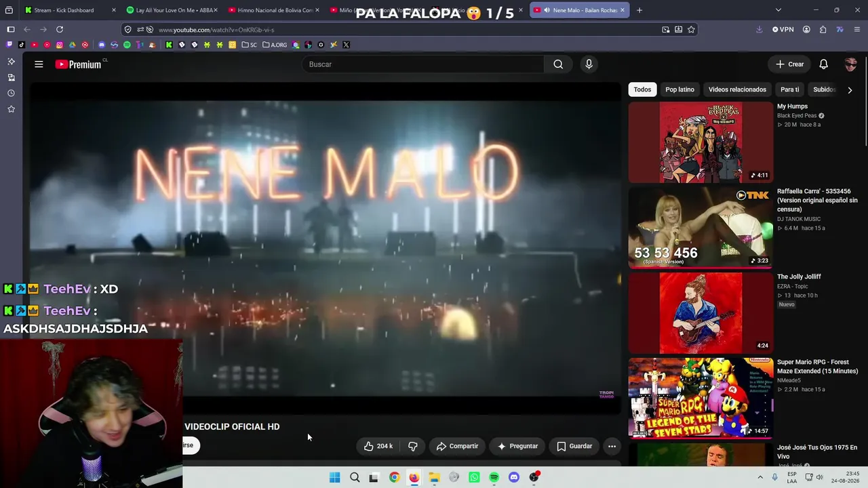Expand the list-all-tabs chevron
The height and width of the screenshot is (488, 868).
pos(778,10)
